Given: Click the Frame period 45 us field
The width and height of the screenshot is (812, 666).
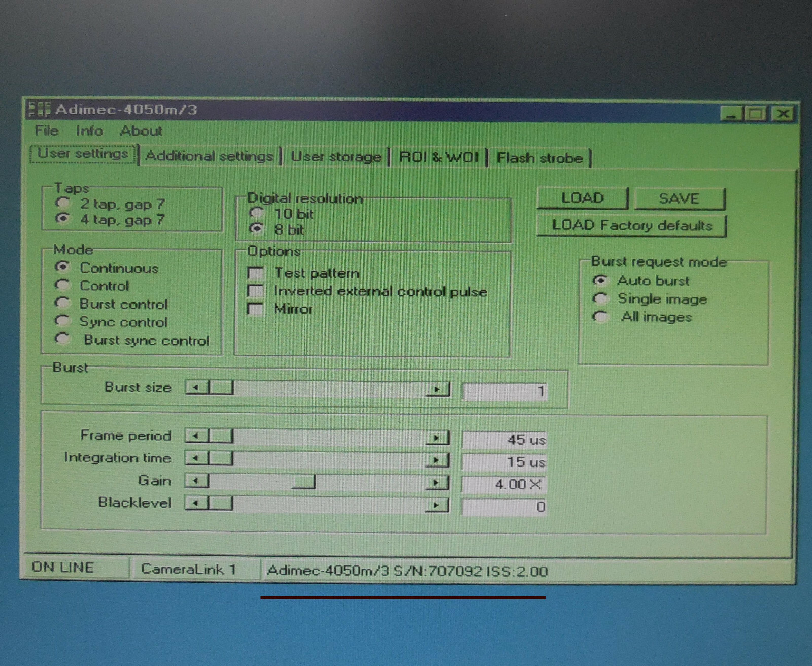Looking at the screenshot, I should (504, 440).
